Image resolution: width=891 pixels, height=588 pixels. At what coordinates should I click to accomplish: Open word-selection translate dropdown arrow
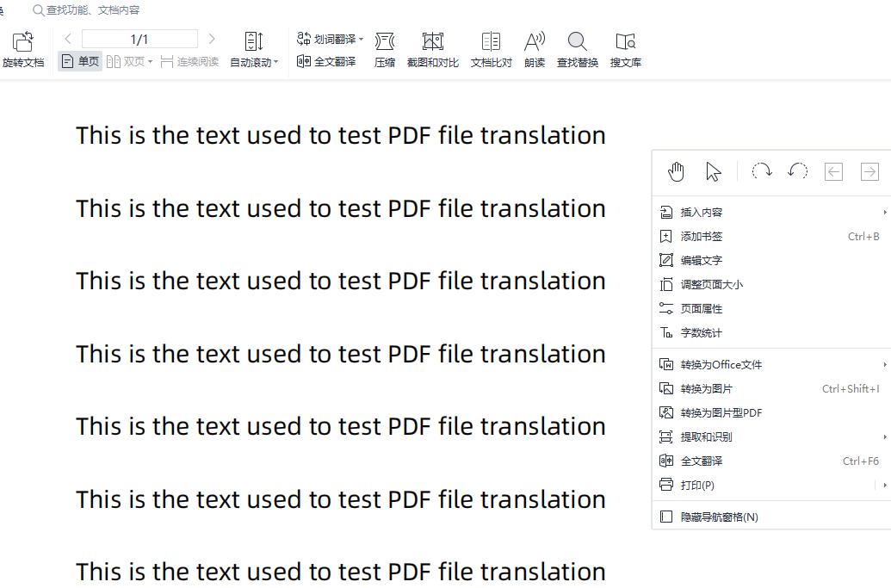click(362, 39)
